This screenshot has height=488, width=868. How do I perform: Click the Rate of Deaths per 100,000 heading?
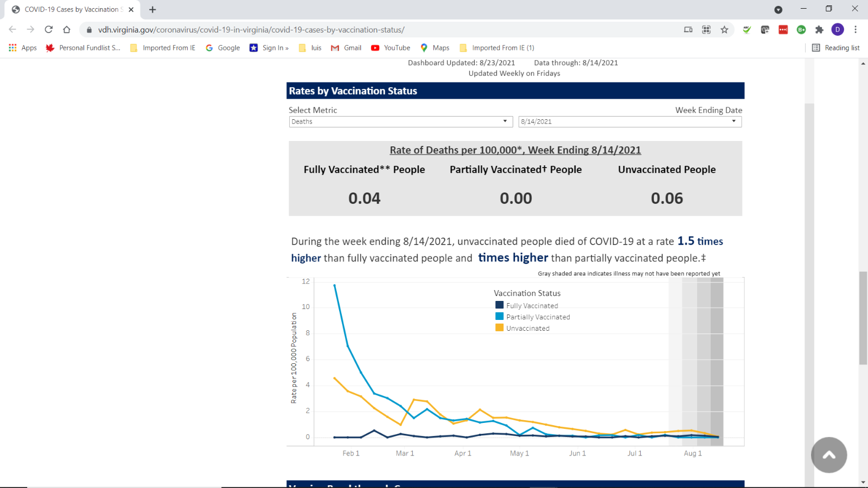click(515, 150)
